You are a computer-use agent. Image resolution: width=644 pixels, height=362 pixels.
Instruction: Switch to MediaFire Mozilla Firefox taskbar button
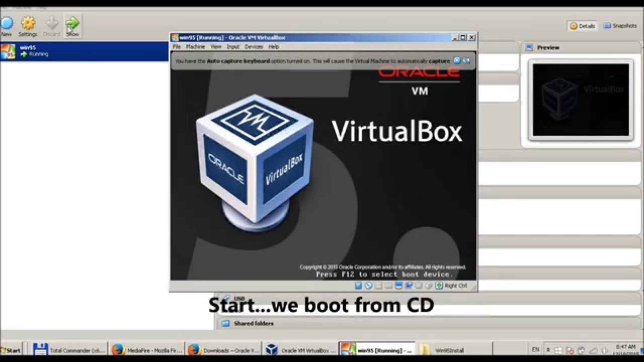(147, 350)
